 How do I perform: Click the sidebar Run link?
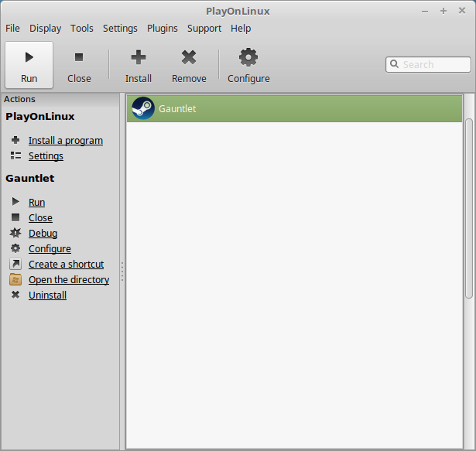(36, 202)
